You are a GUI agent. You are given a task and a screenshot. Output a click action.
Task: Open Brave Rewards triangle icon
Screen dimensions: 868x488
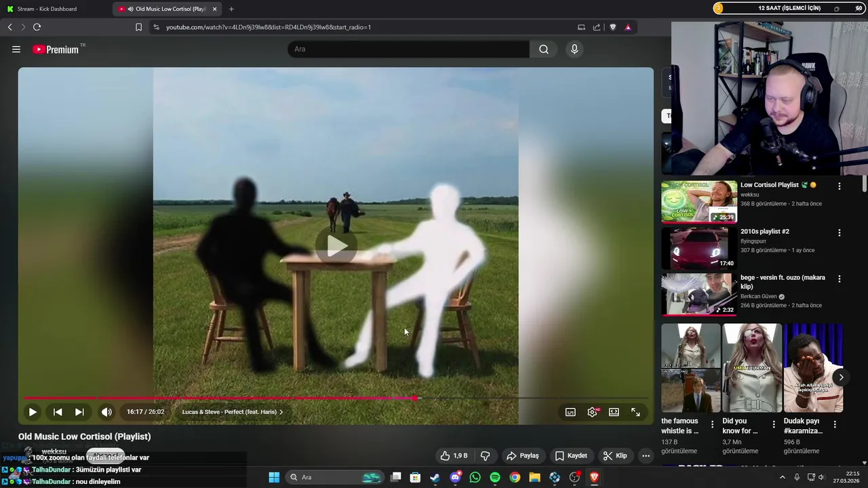[628, 27]
